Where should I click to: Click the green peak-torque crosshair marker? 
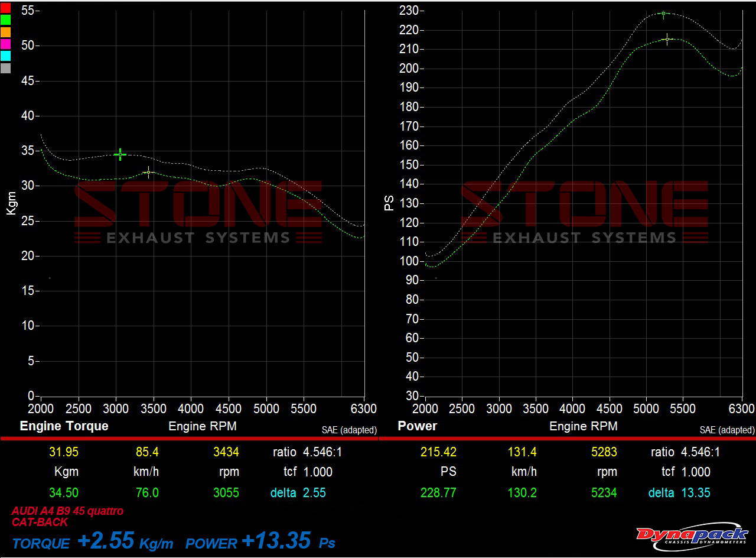click(x=120, y=154)
